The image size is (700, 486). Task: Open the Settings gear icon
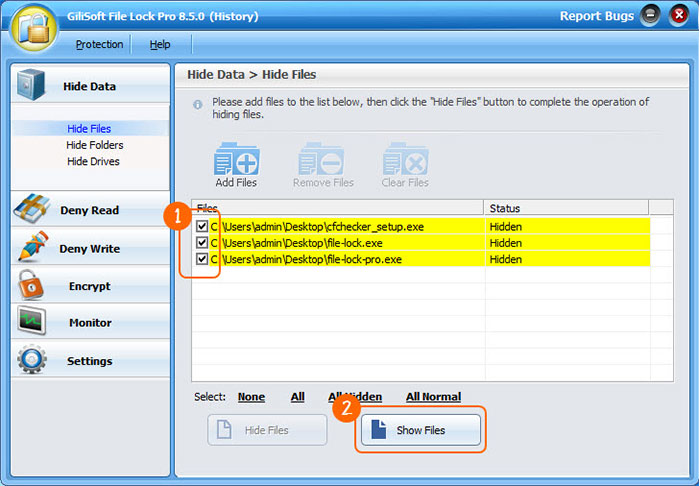(32, 359)
